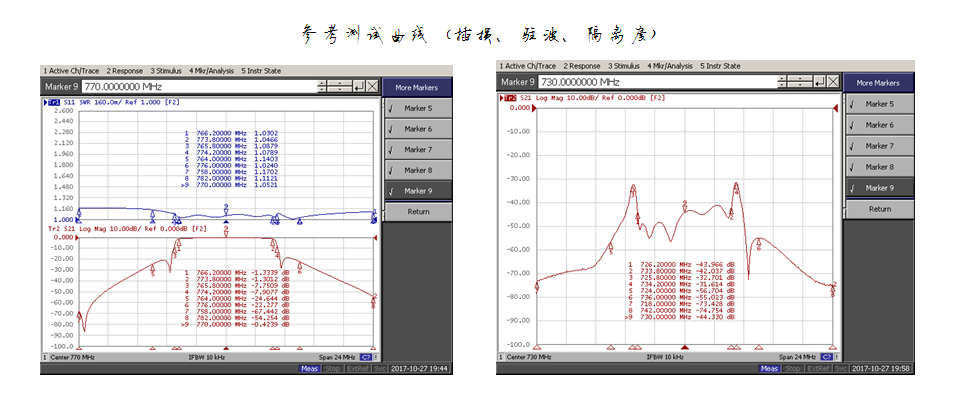
Task: Click the Meas status indicator in the right analyzer
Action: coord(769,368)
